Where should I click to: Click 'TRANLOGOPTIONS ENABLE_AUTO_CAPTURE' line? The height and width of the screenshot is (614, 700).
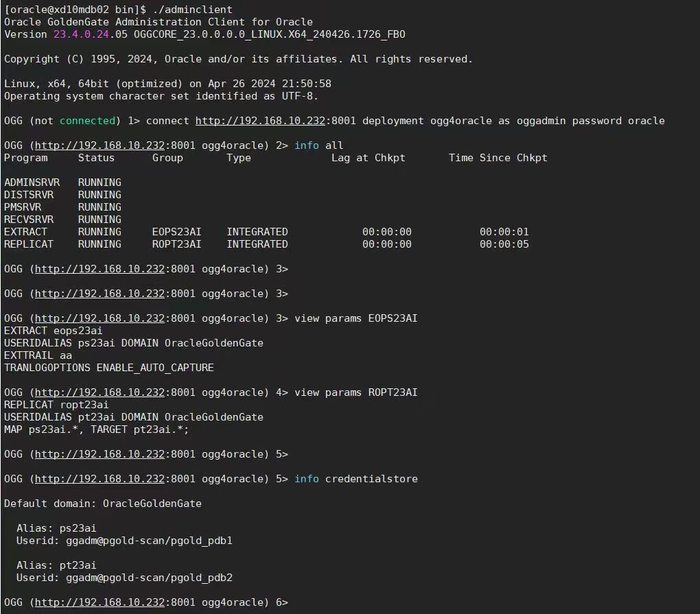tap(109, 368)
